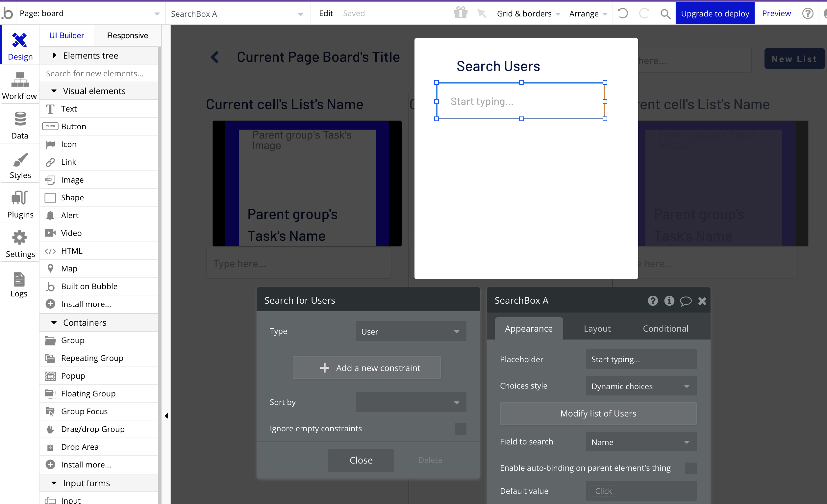
Task: Open the Choices style dropdown
Action: [641, 386]
